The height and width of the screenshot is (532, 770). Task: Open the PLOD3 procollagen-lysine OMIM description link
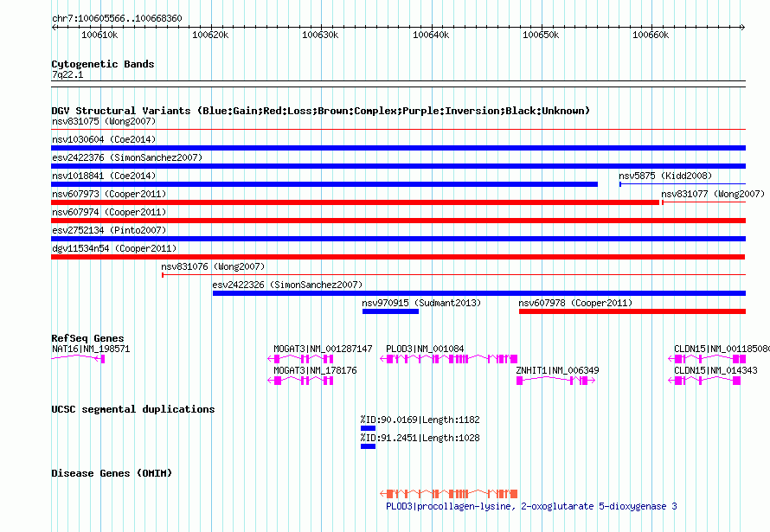pos(531,506)
